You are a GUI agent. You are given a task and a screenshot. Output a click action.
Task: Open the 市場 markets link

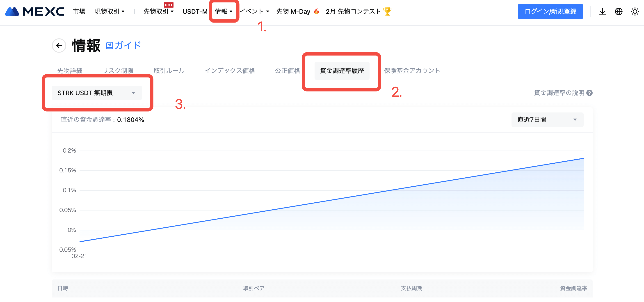(79, 11)
